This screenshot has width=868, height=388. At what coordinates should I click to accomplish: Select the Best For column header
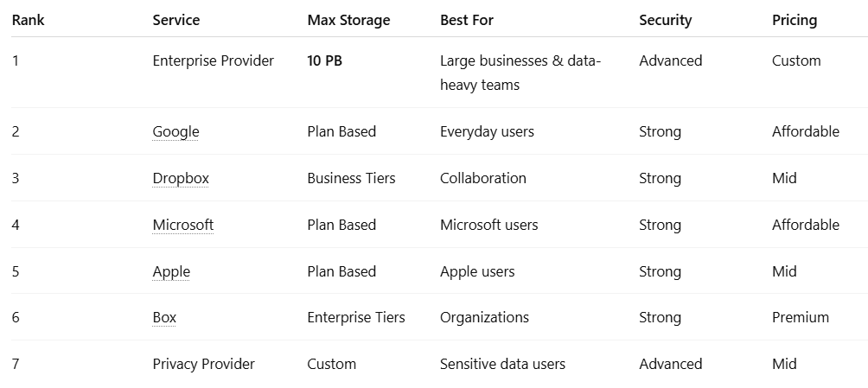click(466, 20)
